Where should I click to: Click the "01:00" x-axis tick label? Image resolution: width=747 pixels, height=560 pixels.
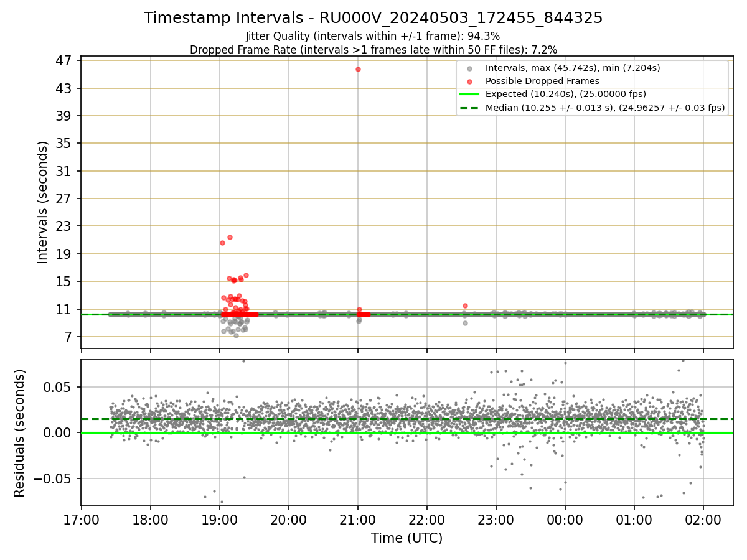point(634,520)
